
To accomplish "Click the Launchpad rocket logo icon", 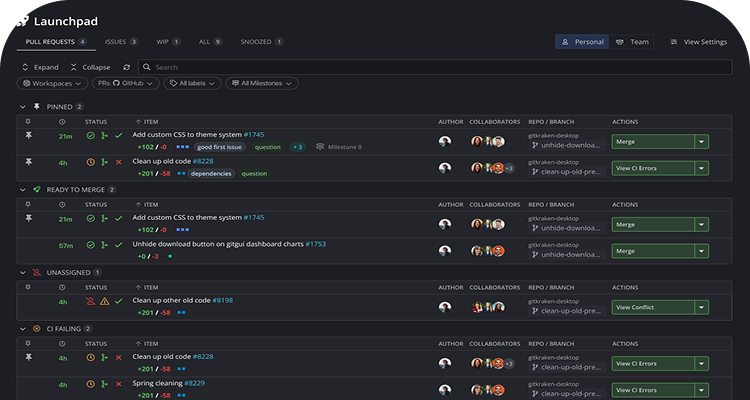I will 23,19.
